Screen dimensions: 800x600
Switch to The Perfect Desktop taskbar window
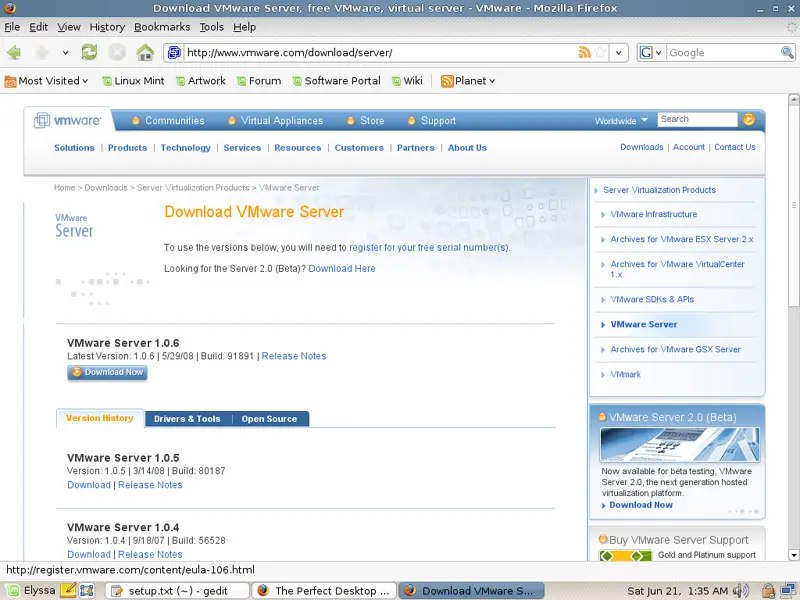click(324, 591)
